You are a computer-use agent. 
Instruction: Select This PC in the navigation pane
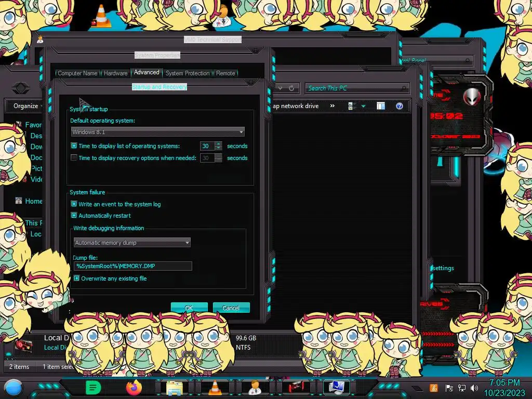[34, 223]
